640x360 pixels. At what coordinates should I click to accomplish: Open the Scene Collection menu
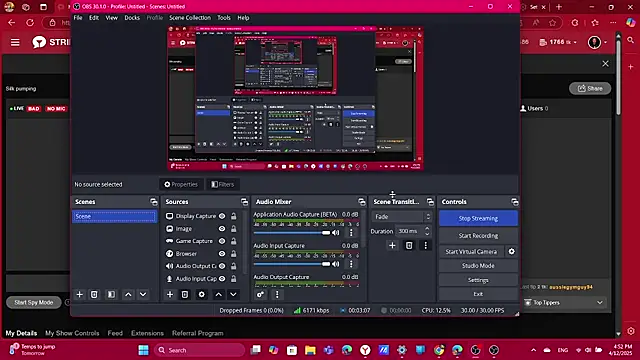point(190,18)
